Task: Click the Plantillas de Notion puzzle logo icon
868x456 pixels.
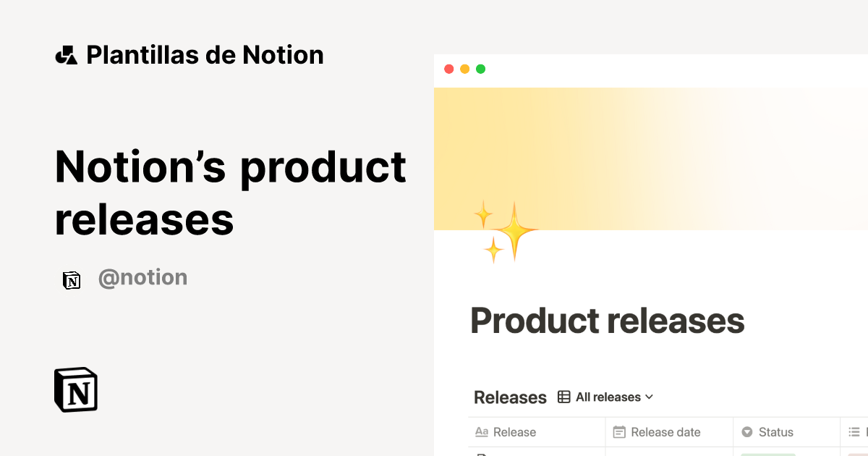Action: click(66, 54)
